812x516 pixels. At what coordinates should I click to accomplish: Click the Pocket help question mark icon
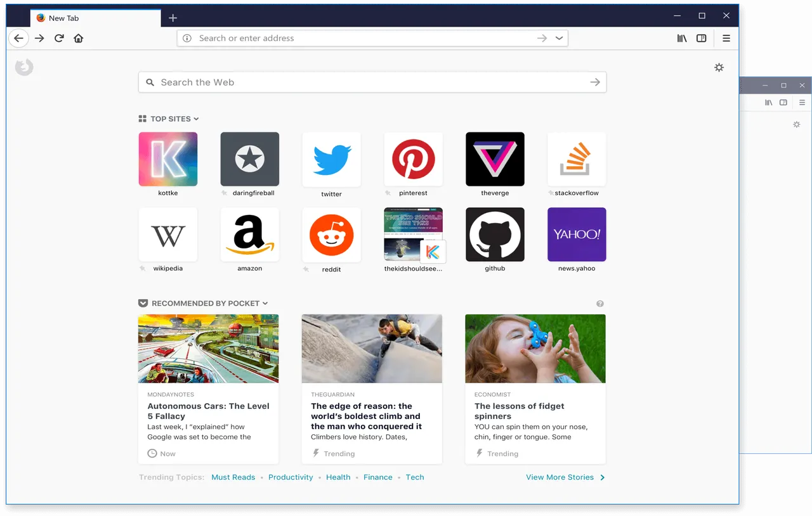click(600, 304)
